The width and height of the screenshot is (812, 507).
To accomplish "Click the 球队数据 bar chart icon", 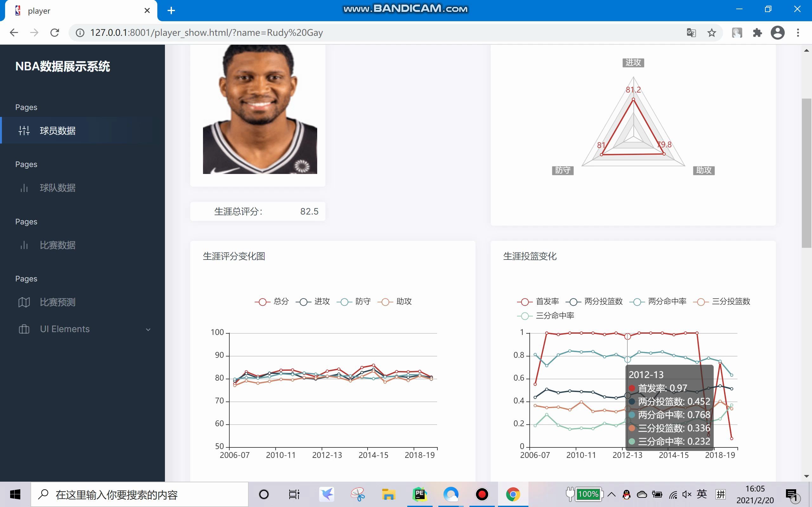I will tap(24, 188).
